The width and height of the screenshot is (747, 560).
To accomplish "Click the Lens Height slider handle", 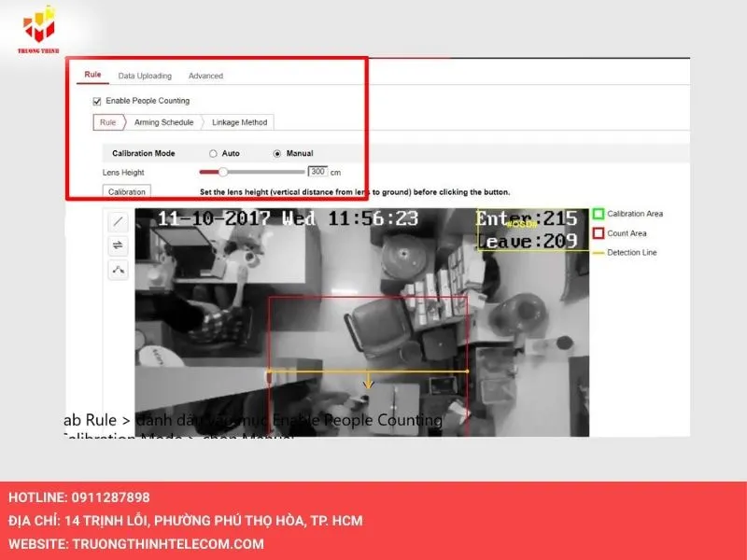I will pos(223,172).
